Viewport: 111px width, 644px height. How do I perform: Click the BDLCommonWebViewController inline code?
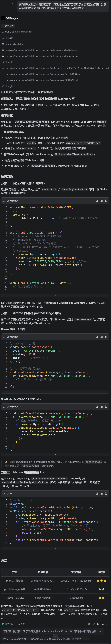(74, 155)
